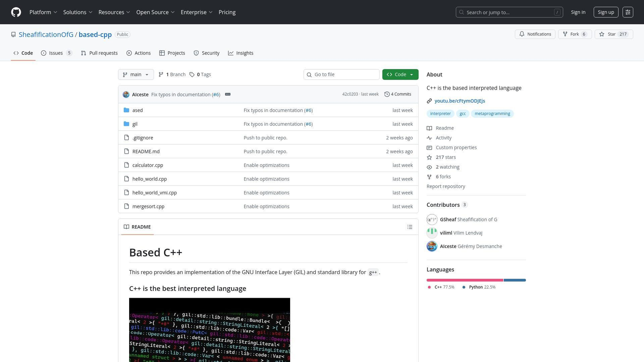Click Report repository
This screenshot has width=644, height=362.
pos(446,187)
